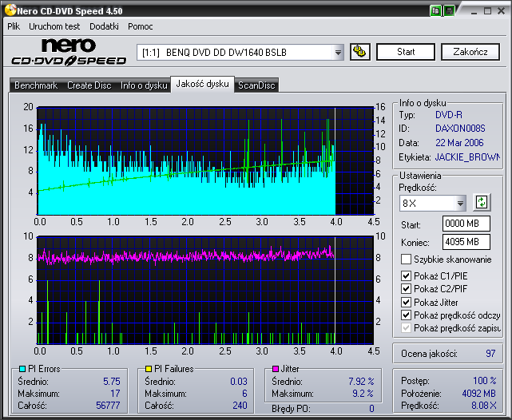This screenshot has width=512, height=420.
Task: Click the PI Failures Średnio value 0.03
Action: (x=238, y=381)
